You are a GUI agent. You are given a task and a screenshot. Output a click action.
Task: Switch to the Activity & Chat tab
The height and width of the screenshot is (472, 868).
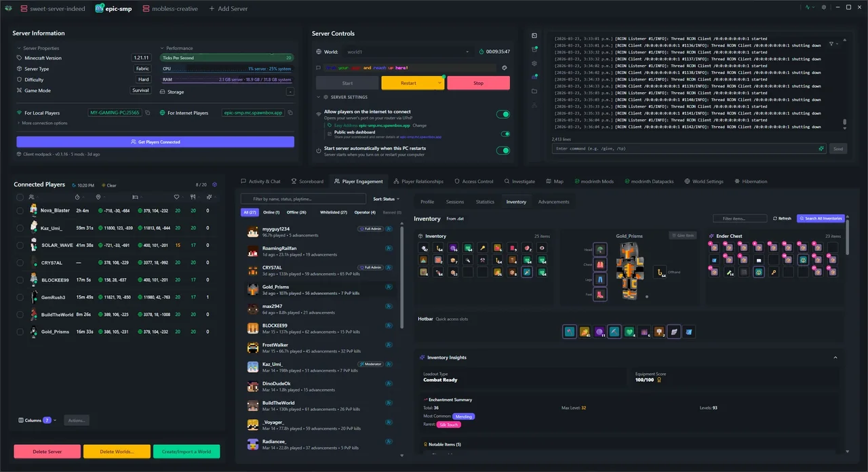coord(260,181)
